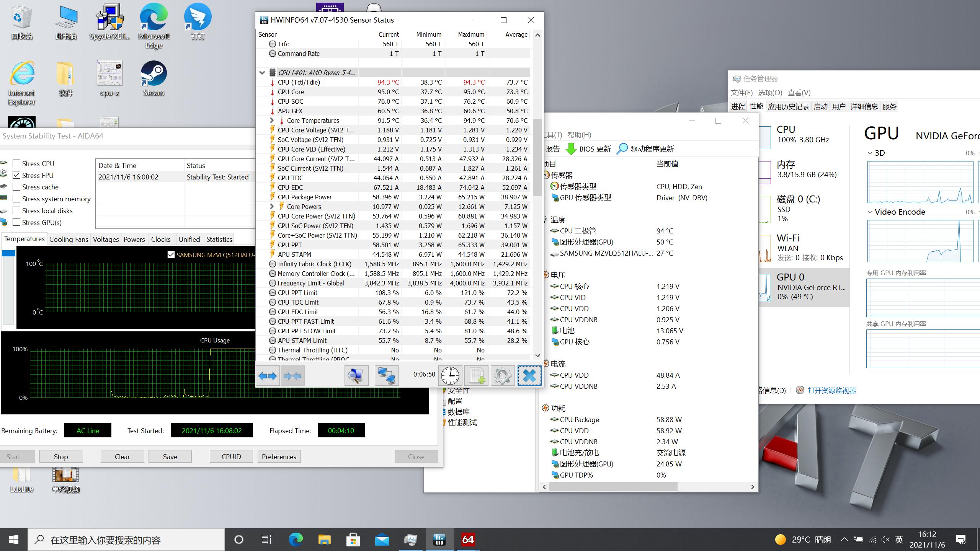This screenshot has height=551, width=980.
Task: Click HWiNFO reset clock icon
Action: click(x=450, y=376)
